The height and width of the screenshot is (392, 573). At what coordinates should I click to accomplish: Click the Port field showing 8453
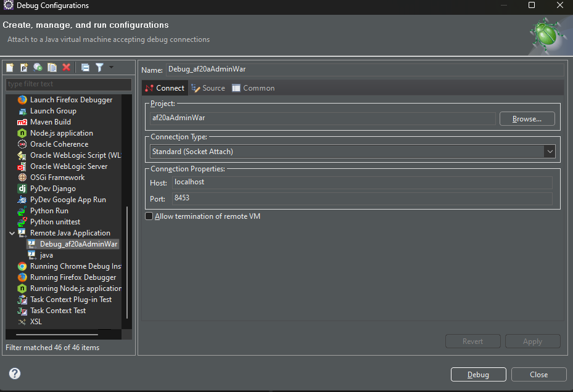362,198
